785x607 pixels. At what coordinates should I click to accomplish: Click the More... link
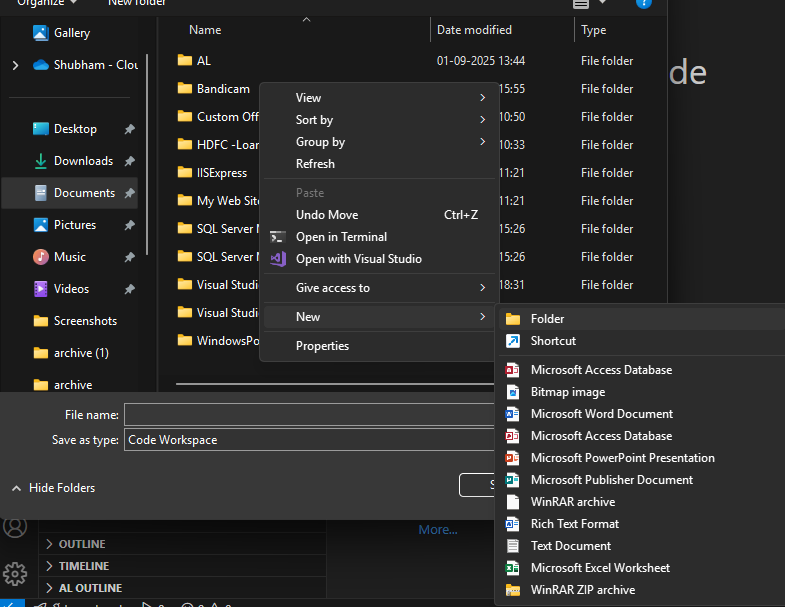(438, 530)
